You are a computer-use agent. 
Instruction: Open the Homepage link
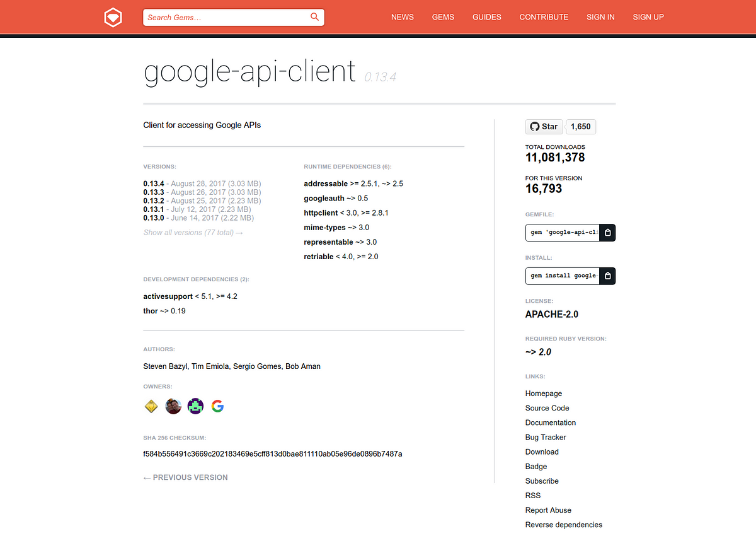point(544,393)
